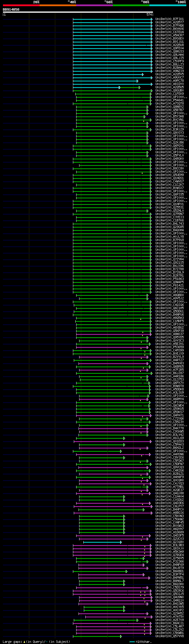
Task: Select the UniRef100_B5Y3H8 entry
Action: coord(170,116)
